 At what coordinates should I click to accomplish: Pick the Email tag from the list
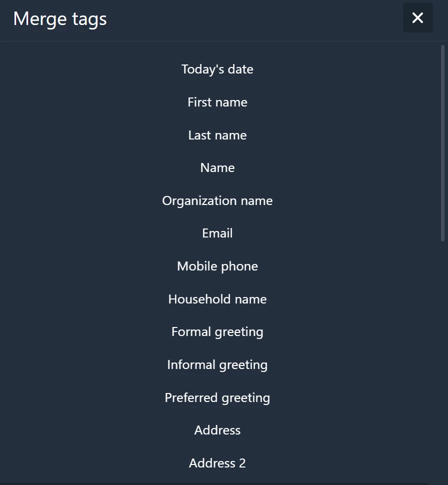[x=217, y=233]
